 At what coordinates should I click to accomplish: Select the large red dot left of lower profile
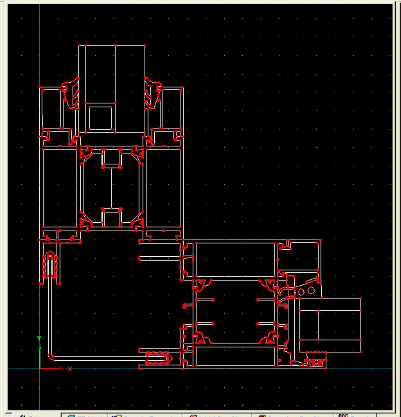(x=185, y=306)
